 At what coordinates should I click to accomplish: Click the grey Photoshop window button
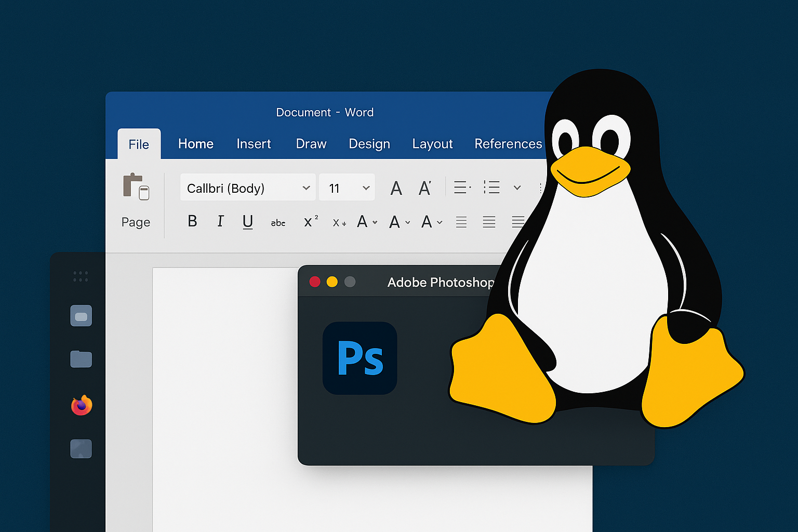click(x=350, y=282)
